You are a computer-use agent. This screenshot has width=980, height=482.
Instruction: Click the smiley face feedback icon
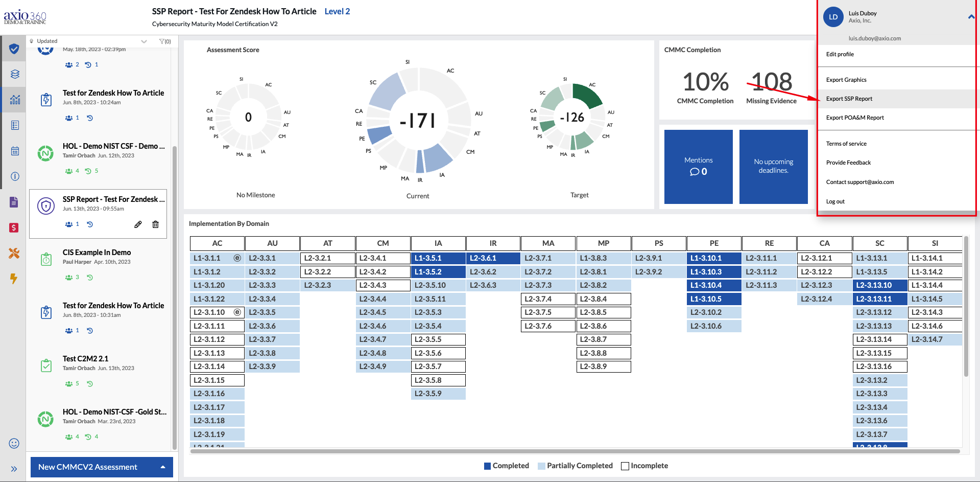(x=14, y=443)
